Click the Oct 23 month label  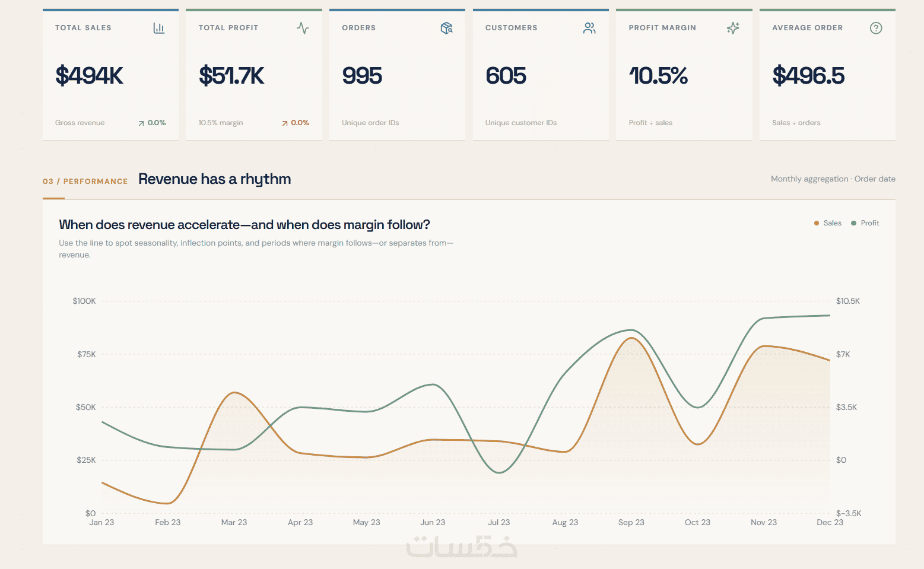click(697, 522)
